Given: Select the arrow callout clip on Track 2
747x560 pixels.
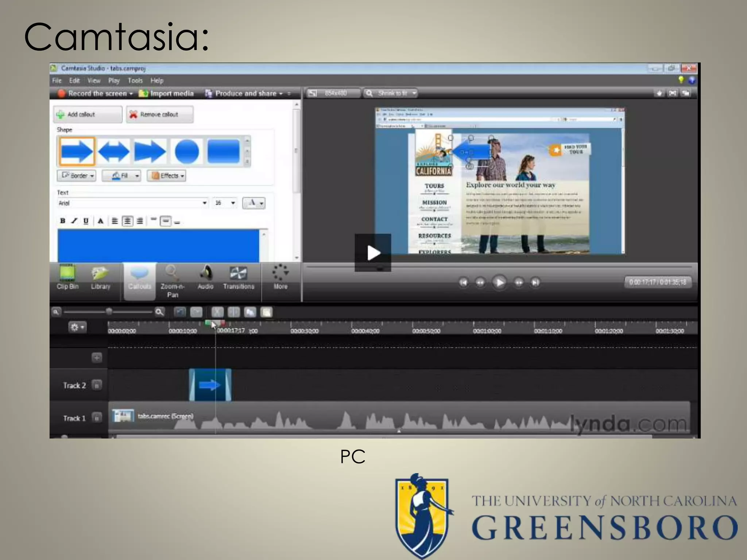Looking at the screenshot, I should 210,385.
